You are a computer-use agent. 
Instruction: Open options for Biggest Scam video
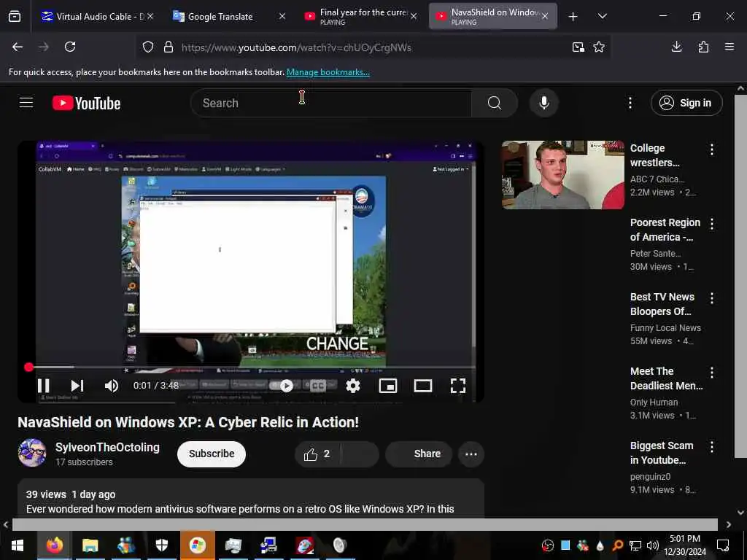click(712, 447)
